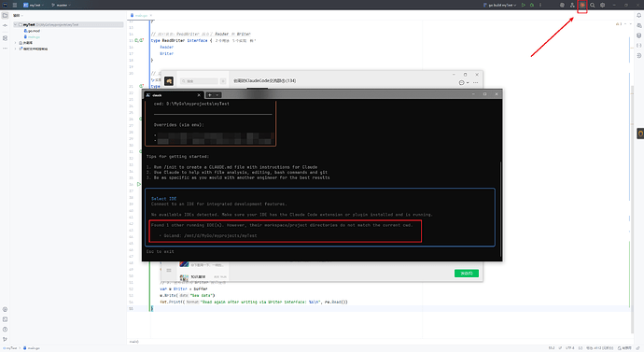Expand the External Libraries node in project tree
Screen dimensions: 644x352
pos(16,43)
